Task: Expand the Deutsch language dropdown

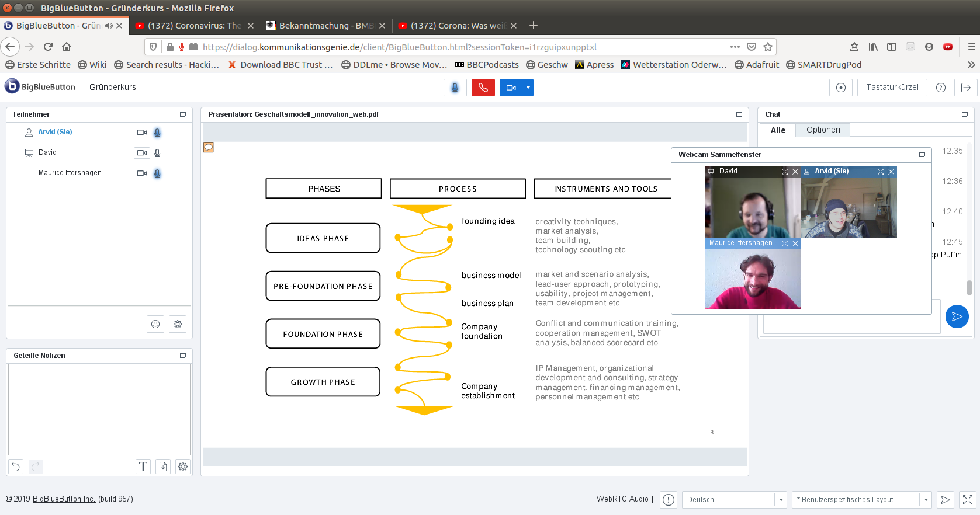Action: click(x=781, y=500)
